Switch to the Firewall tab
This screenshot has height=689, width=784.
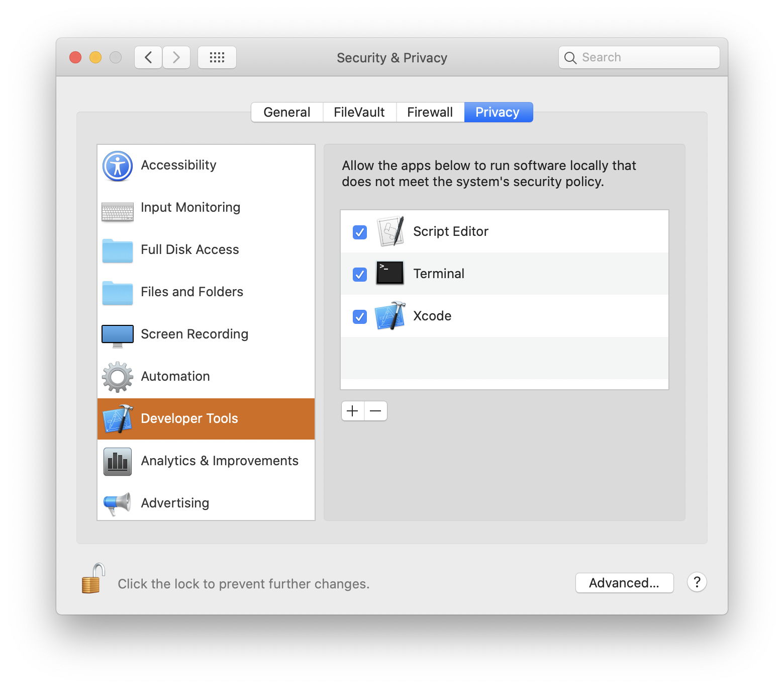(430, 112)
